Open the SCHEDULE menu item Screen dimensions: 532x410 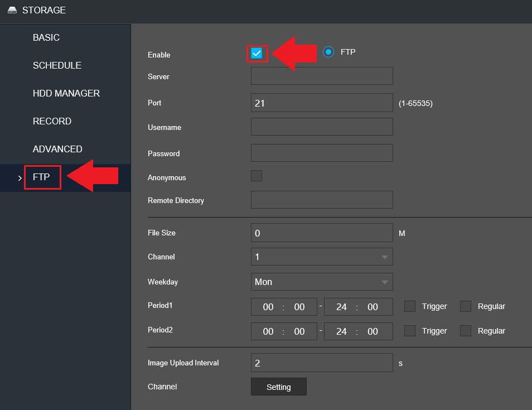click(57, 65)
